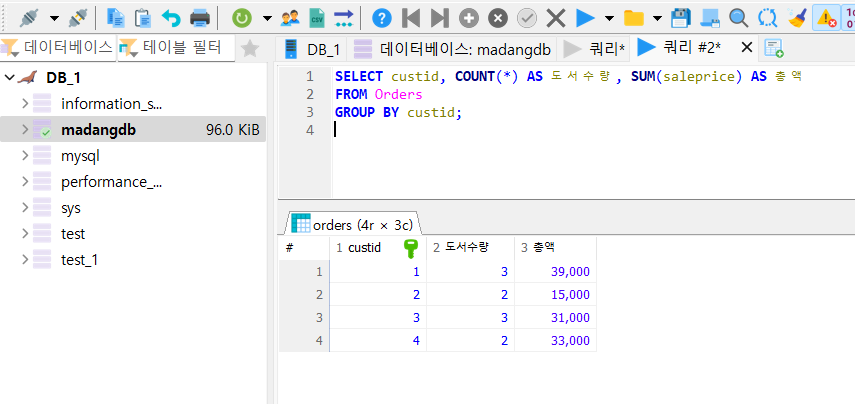Image resolution: width=855 pixels, height=404 pixels.
Task: Expand the test database
Action: 25,233
